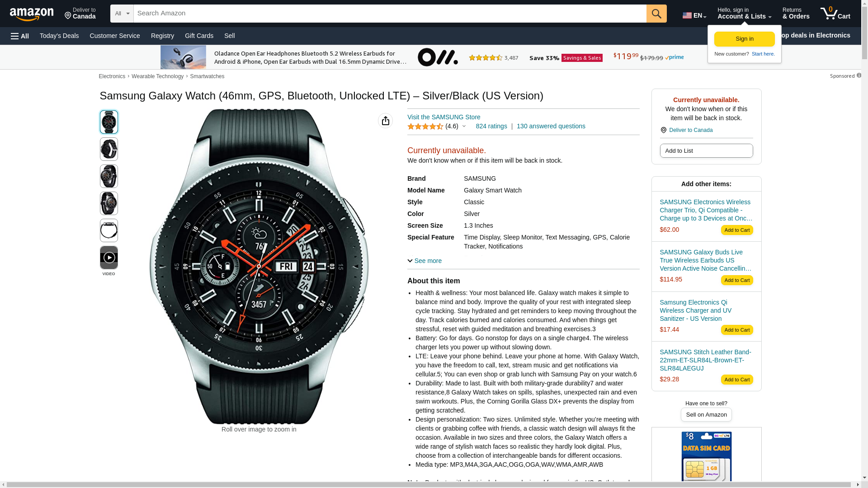Select the watch band thumbnail image
This screenshot has width=868, height=488.
(x=108, y=230)
